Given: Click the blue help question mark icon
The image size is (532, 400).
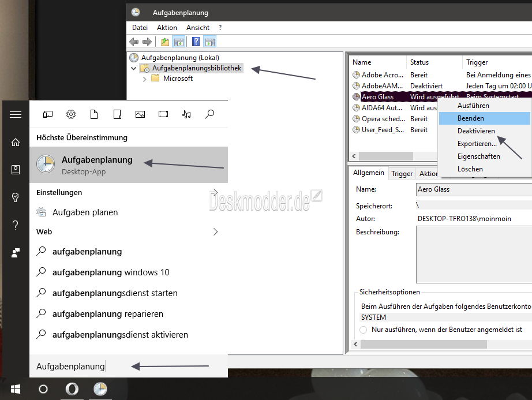Looking at the screenshot, I should pos(196,42).
